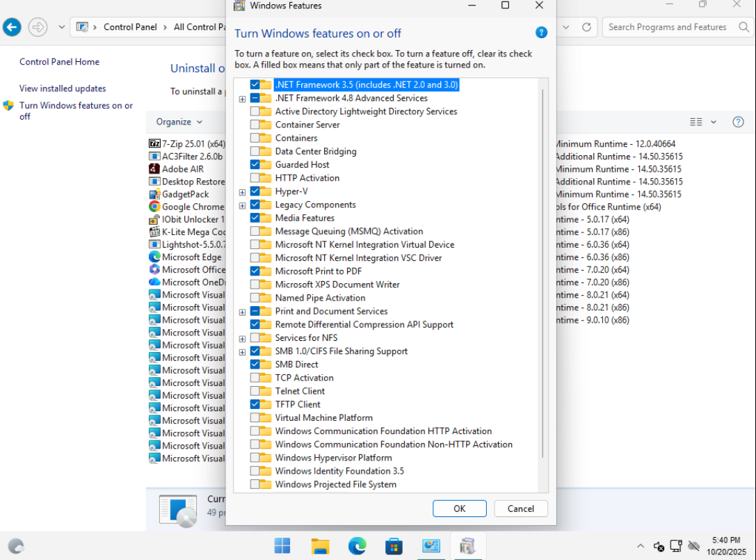Open File Explorer from the taskbar
This screenshot has height=560, width=756.
point(320,546)
